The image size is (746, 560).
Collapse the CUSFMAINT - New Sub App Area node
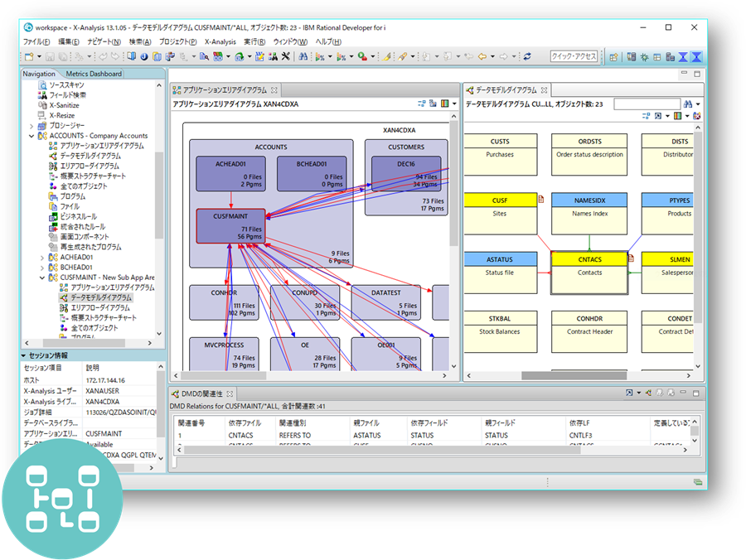pyautogui.click(x=42, y=278)
